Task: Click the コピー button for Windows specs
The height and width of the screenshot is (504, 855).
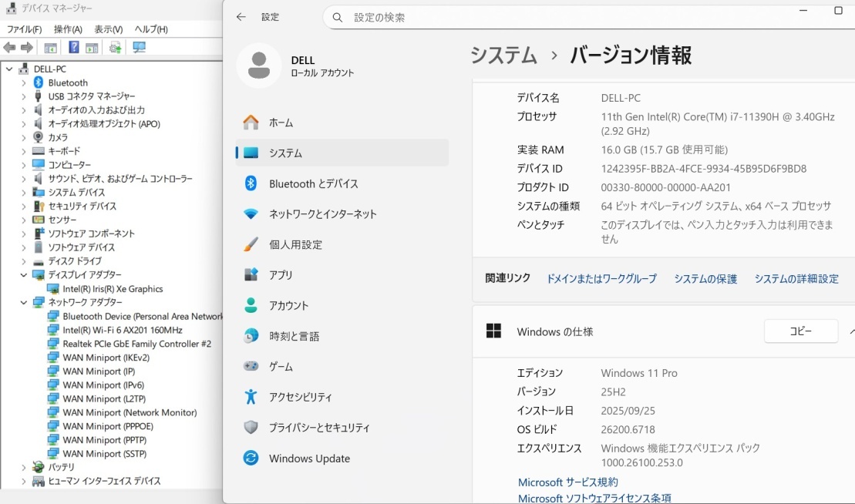Action: [x=801, y=331]
